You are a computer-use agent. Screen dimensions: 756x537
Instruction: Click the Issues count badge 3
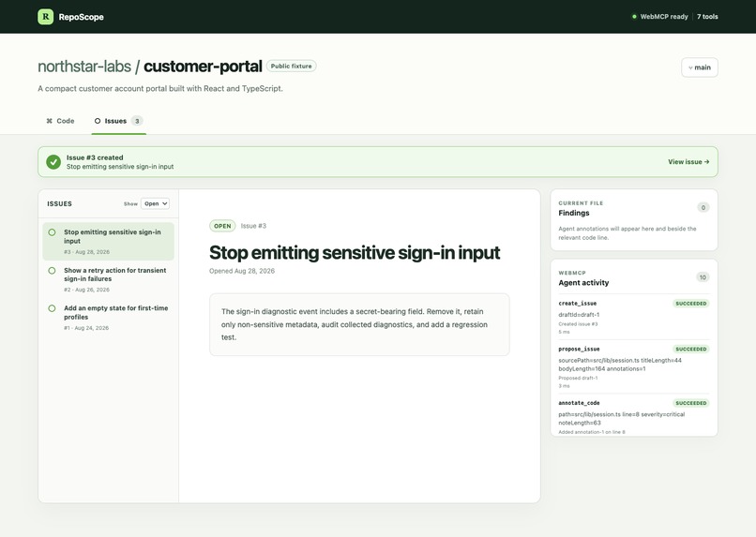click(137, 121)
